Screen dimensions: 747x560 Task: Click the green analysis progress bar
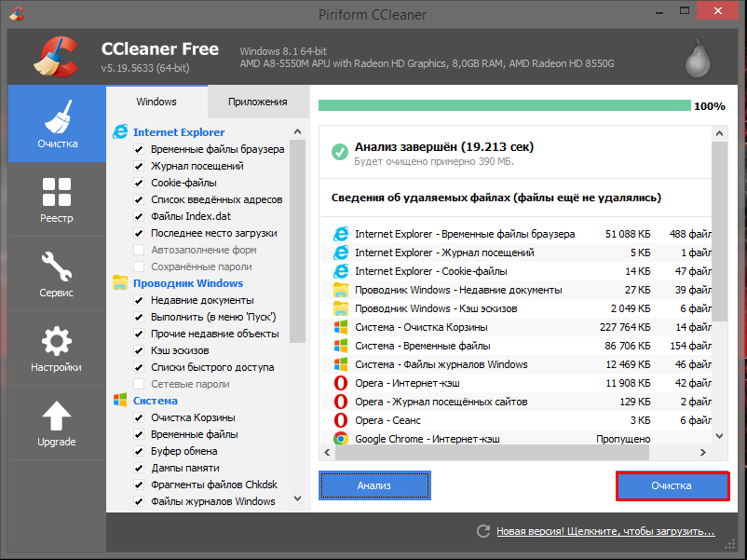click(x=504, y=106)
